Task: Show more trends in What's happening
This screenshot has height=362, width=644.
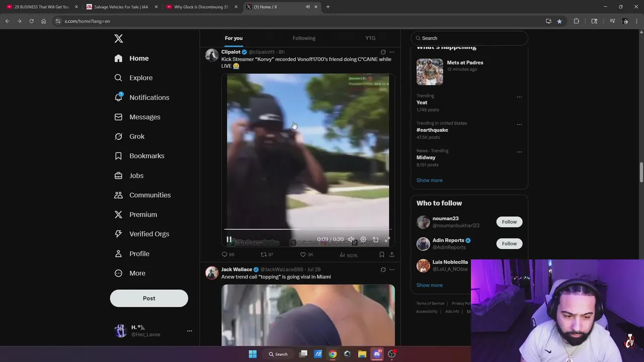Action: pyautogui.click(x=430, y=180)
